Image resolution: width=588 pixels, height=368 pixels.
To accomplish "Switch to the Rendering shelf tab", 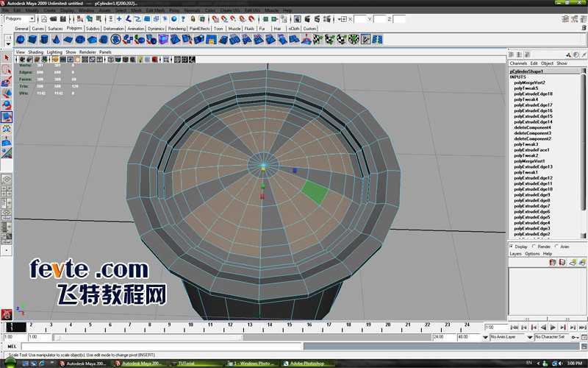I will click(x=176, y=29).
